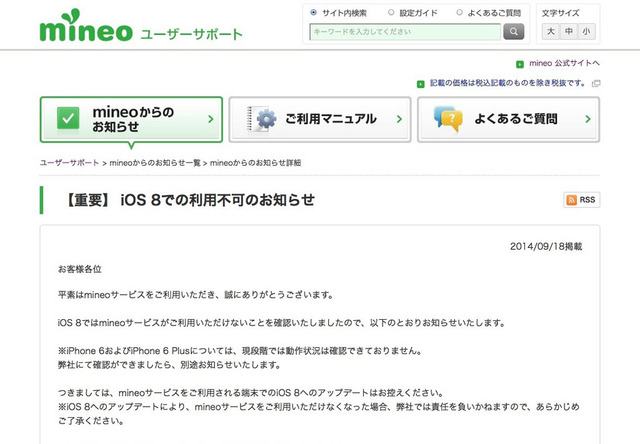Select the サイト内検索 radio button
This screenshot has width=640, height=444.
pyautogui.click(x=314, y=13)
